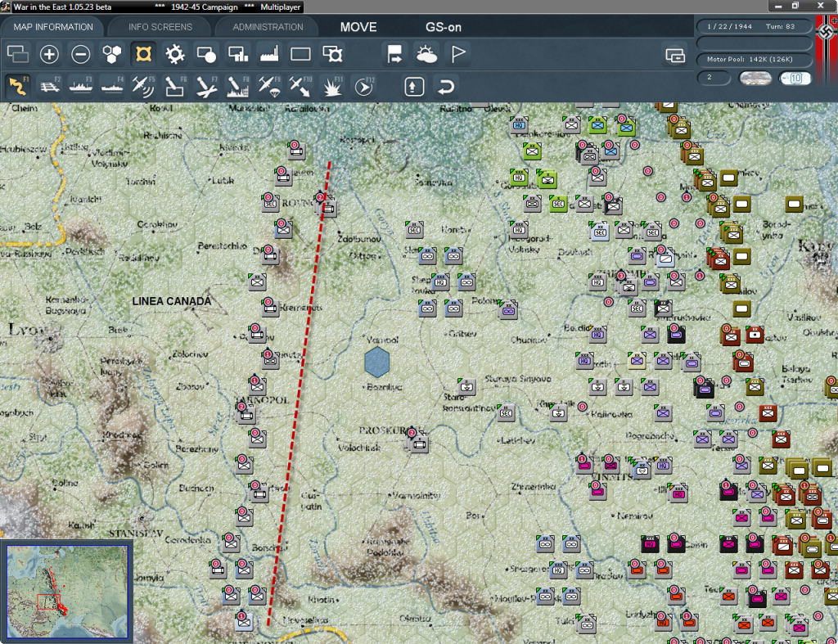This screenshot has height=644, width=838.
Task: Click the screen with bar chart icon
Action: (x=238, y=54)
